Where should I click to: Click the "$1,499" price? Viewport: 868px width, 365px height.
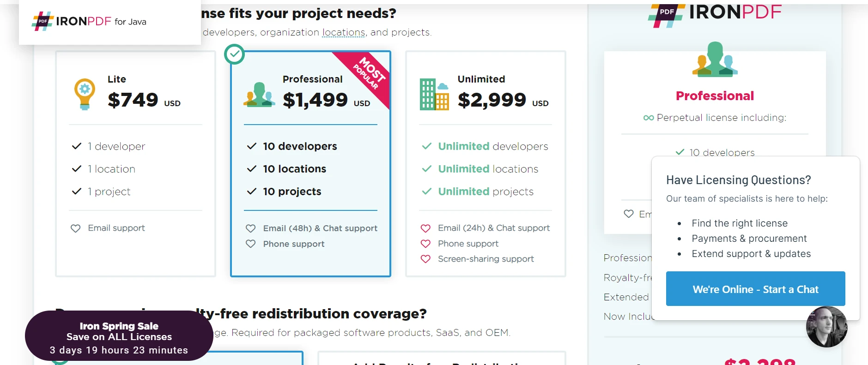(315, 100)
